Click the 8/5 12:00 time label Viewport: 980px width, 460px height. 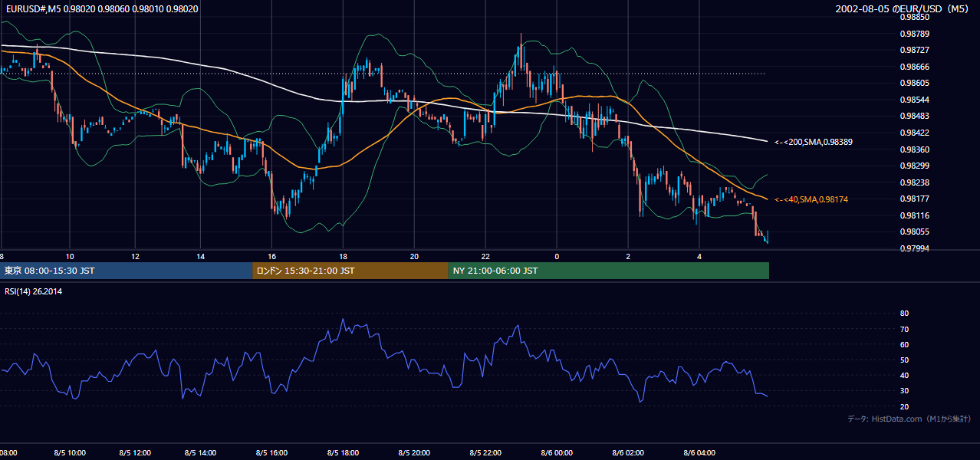coord(135,453)
